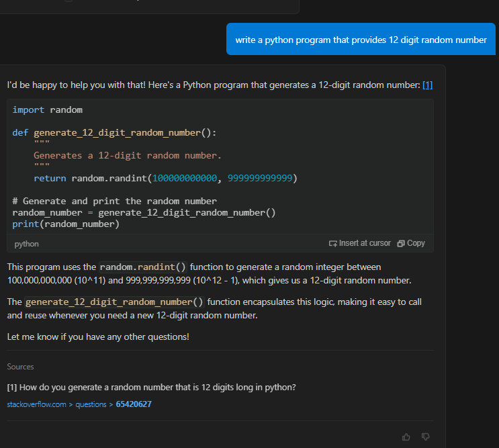Screen dimensions: 499x448
Task: Click the '# Generate and print' comment line
Action: [115, 201]
